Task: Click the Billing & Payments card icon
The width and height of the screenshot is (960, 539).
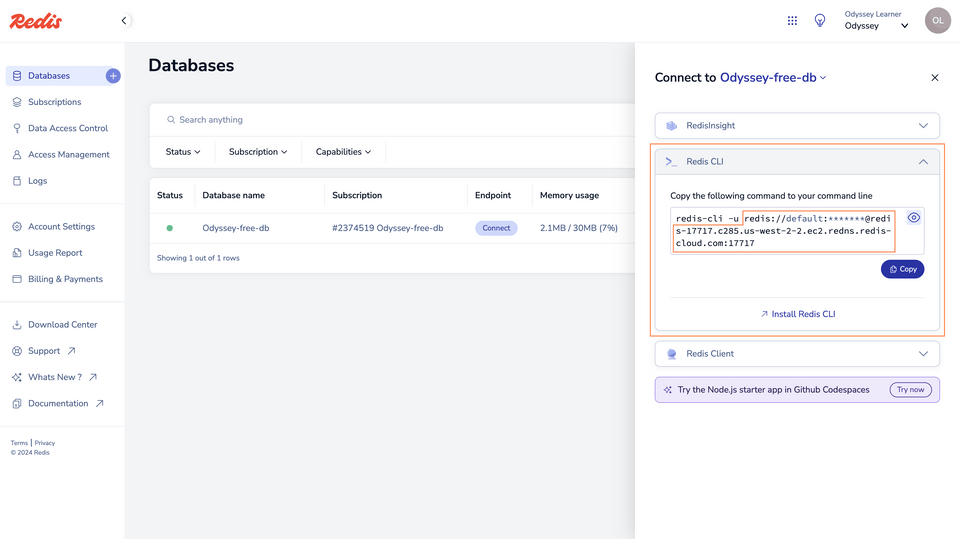Action: tap(17, 279)
